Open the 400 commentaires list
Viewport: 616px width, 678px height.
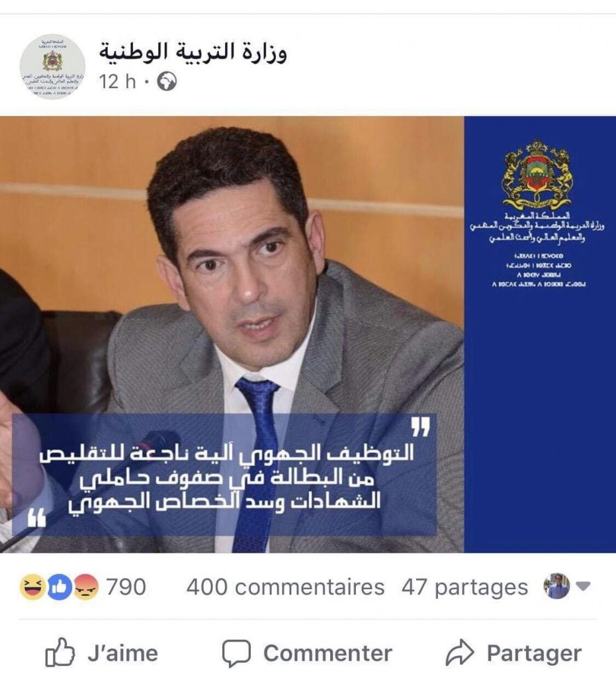coord(286,587)
